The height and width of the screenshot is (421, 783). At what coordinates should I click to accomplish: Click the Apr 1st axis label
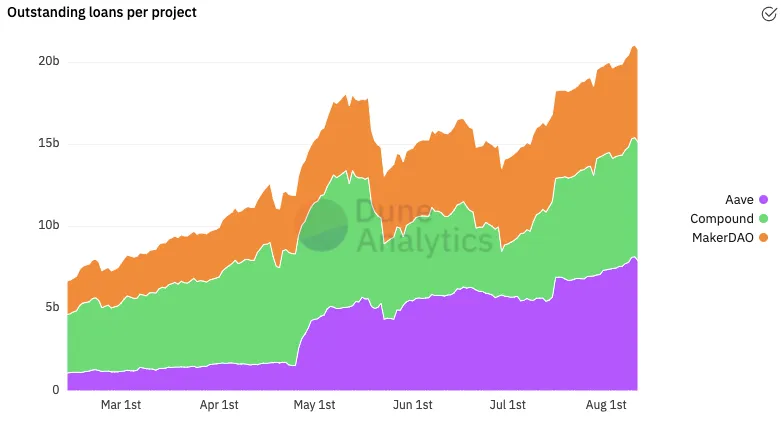[219, 405]
